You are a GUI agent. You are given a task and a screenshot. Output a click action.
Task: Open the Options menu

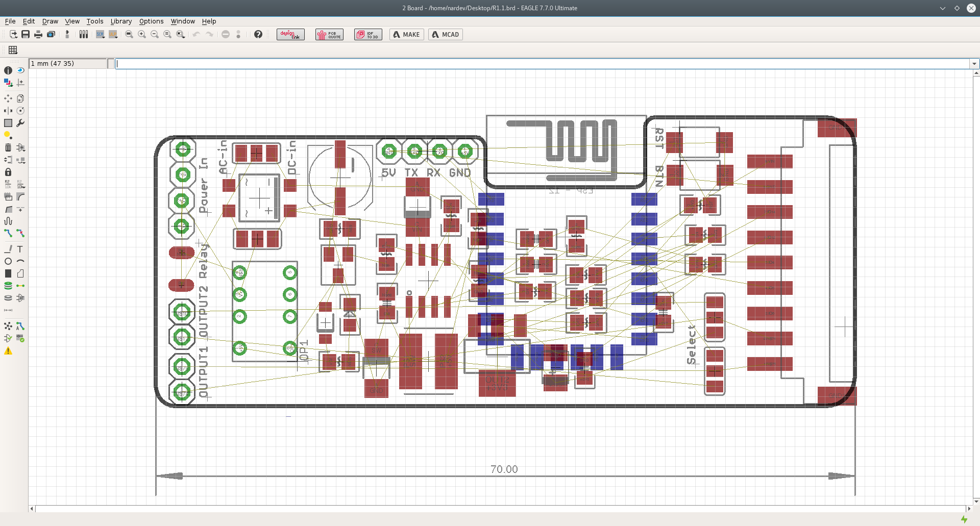151,21
